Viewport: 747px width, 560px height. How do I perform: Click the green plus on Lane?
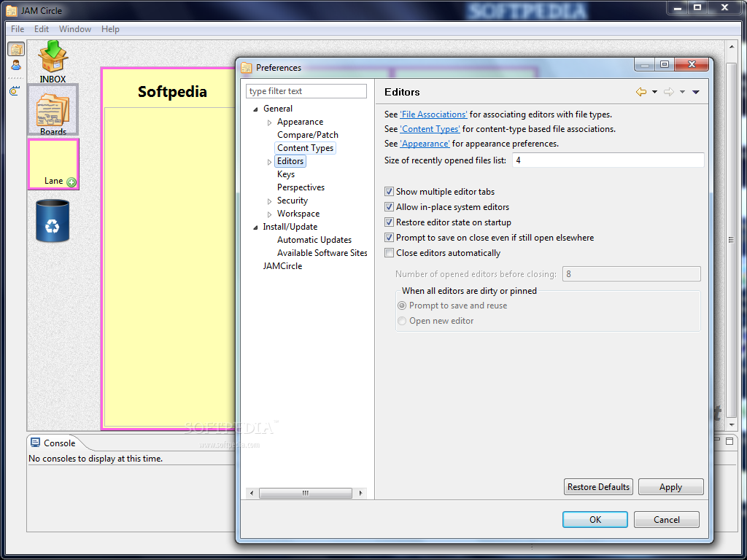tap(71, 182)
